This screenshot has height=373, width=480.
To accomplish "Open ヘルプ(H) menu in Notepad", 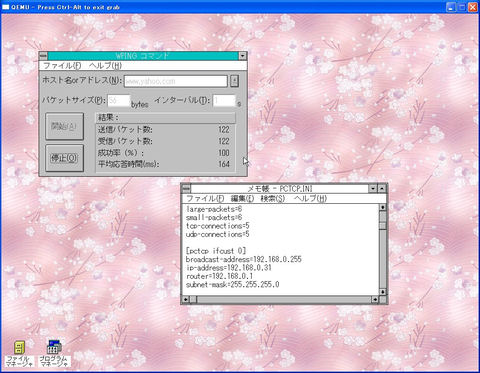I will coord(310,198).
